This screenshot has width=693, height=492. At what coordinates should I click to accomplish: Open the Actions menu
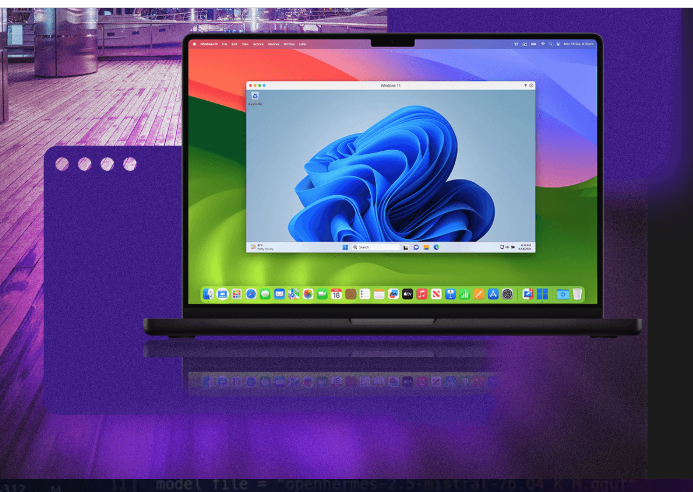258,44
